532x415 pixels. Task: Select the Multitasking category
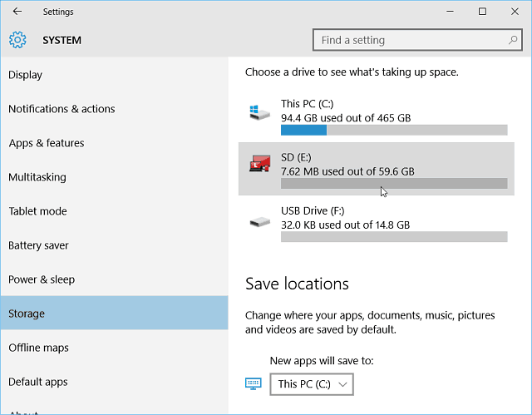point(115,177)
